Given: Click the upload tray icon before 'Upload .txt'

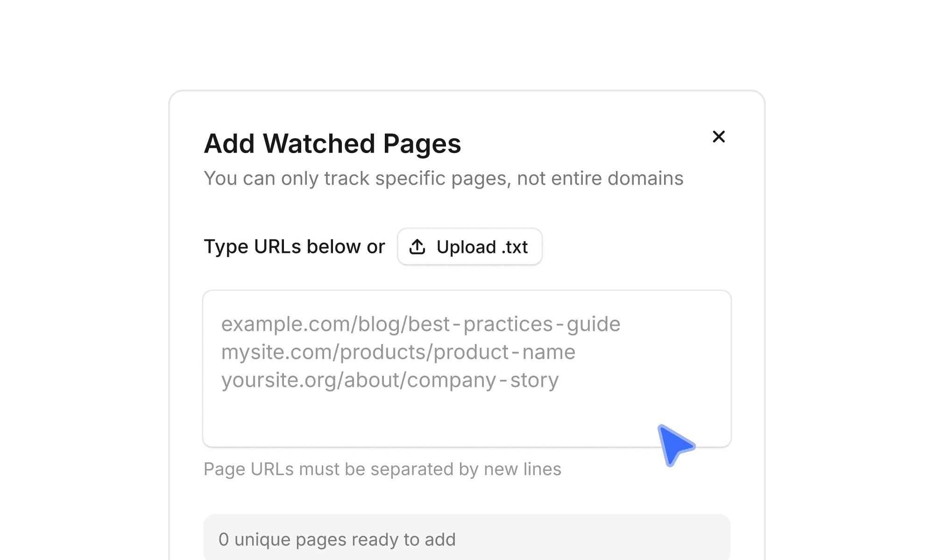Looking at the screenshot, I should pyautogui.click(x=417, y=246).
